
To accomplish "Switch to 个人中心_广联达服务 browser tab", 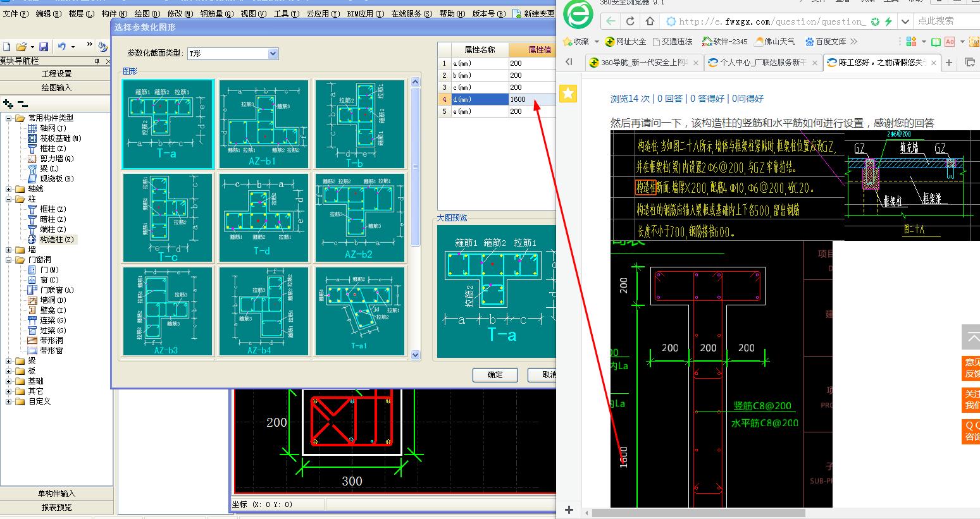I will coord(762,63).
